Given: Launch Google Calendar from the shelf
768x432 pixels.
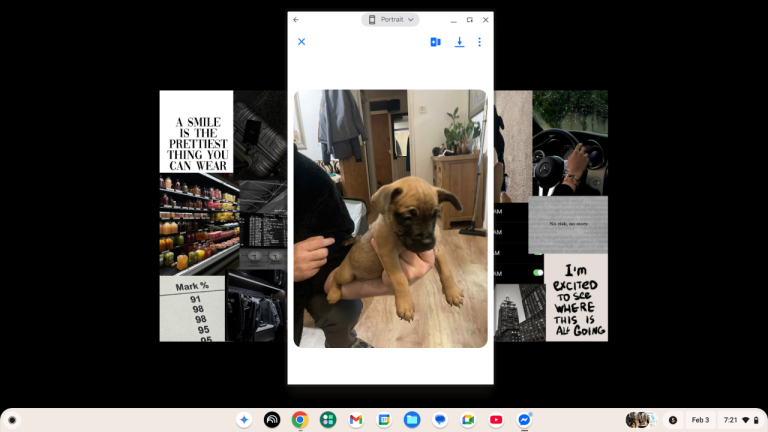Looking at the screenshot, I should (383, 420).
